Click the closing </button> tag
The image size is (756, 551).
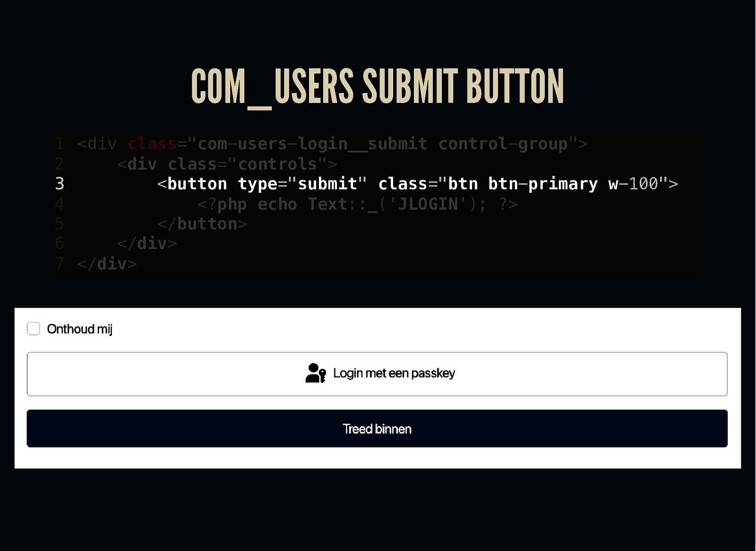point(202,224)
